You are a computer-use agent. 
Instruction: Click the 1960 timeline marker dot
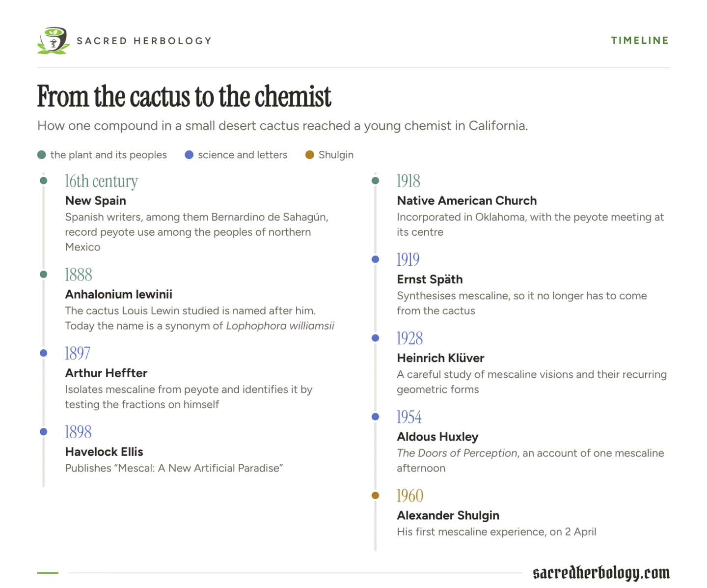[x=376, y=495]
